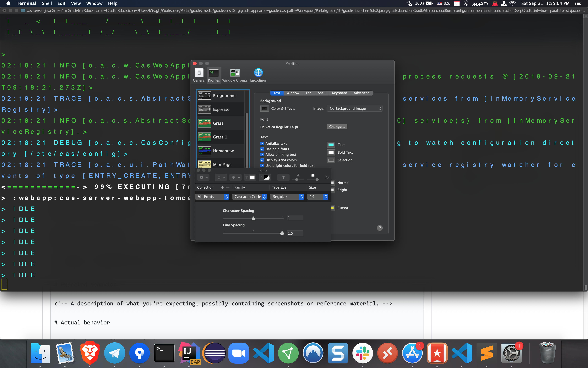588x368 pixels.
Task: Add a new font collection with plus
Action: click(222, 187)
